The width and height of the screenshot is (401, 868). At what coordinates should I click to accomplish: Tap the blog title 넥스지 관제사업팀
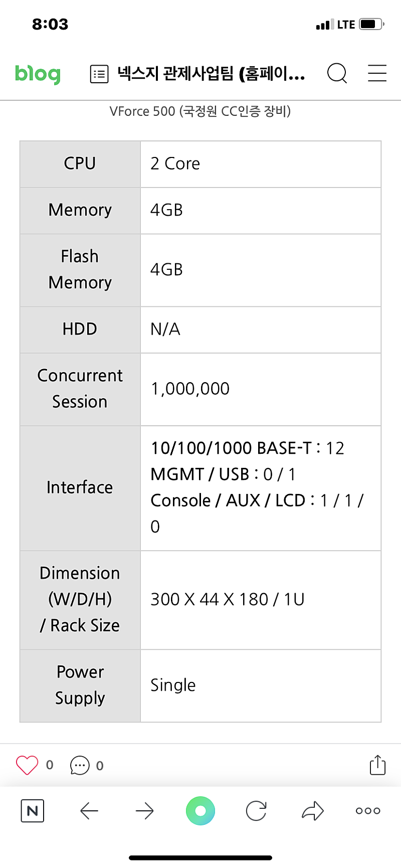[211, 74]
